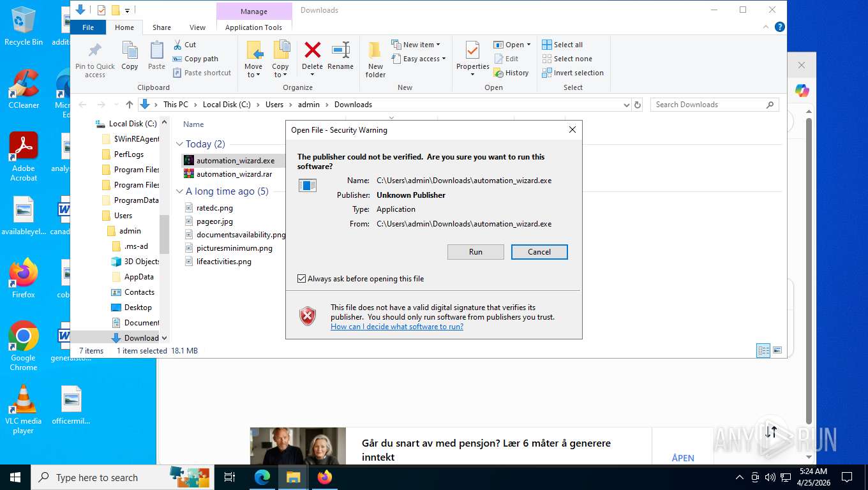Click the Up one level arrow
Viewport: 868px width, 490px height.
[130, 105]
